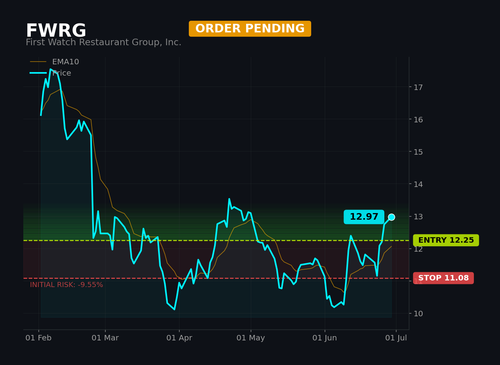Click the EMA10 legend color line
Screen dimensions: 500x365
coord(38,62)
